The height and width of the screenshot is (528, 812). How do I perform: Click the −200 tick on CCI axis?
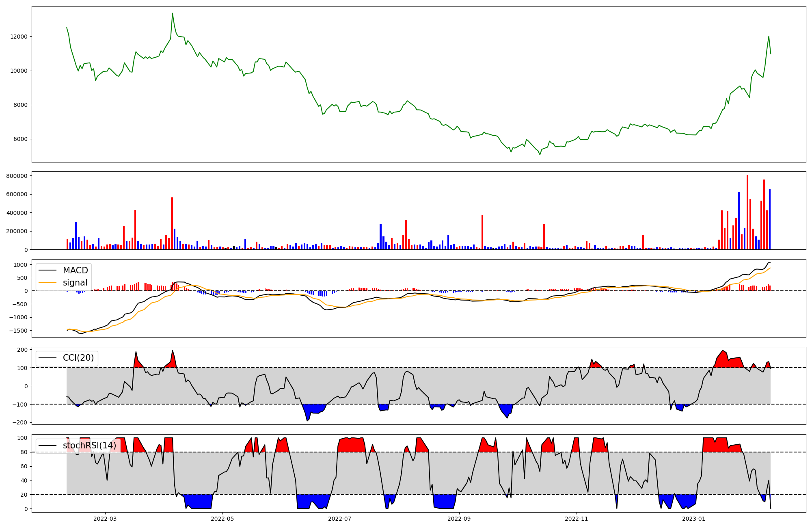(20, 423)
